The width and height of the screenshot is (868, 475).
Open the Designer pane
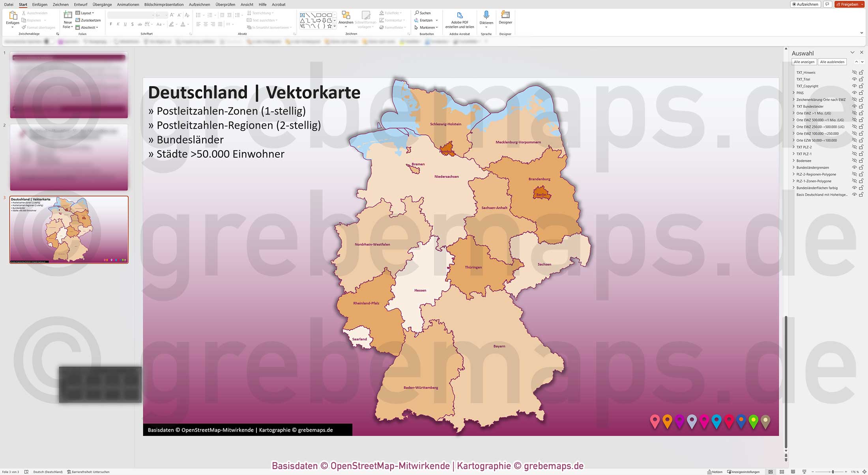click(x=505, y=18)
